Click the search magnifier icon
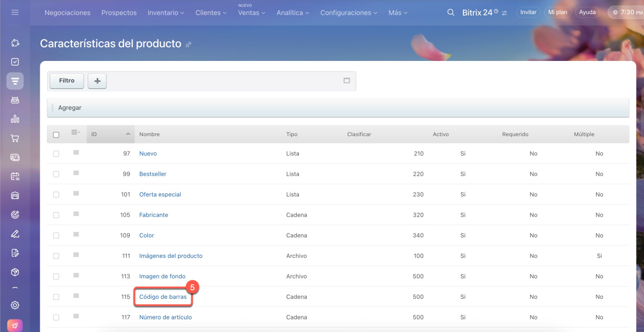644x332 pixels. (451, 12)
